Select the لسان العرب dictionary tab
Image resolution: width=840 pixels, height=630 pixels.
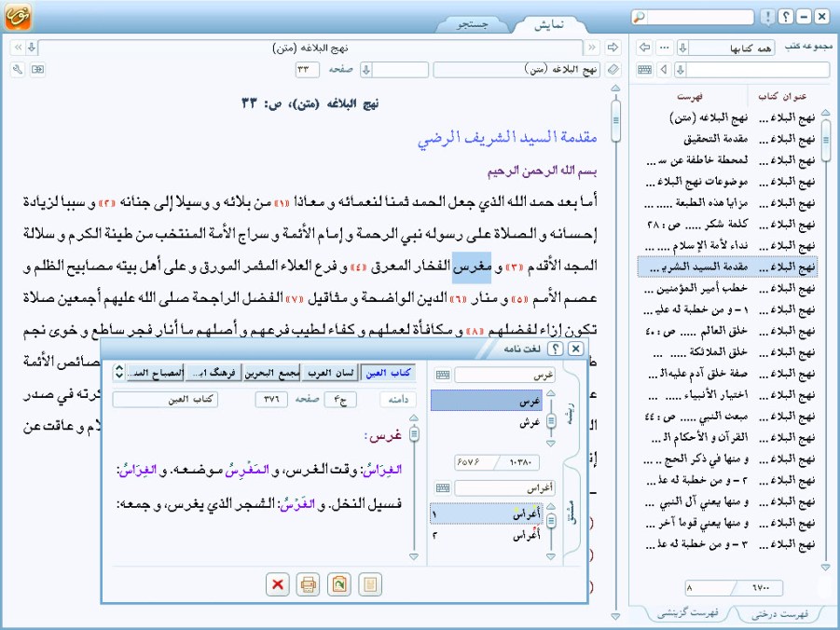330,373
